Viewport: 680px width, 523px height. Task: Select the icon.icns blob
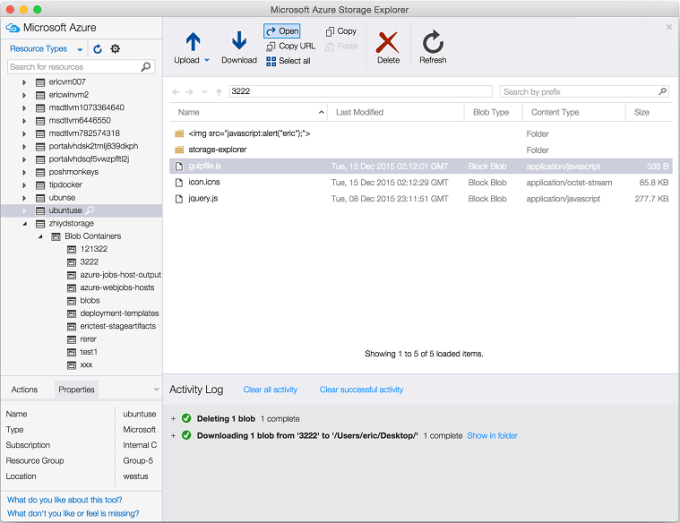tap(421, 182)
